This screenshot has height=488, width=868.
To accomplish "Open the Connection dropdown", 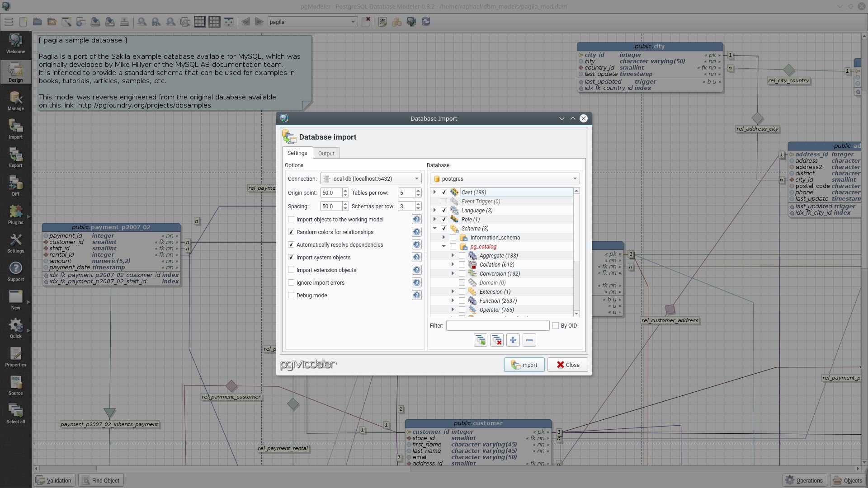I will (x=371, y=178).
